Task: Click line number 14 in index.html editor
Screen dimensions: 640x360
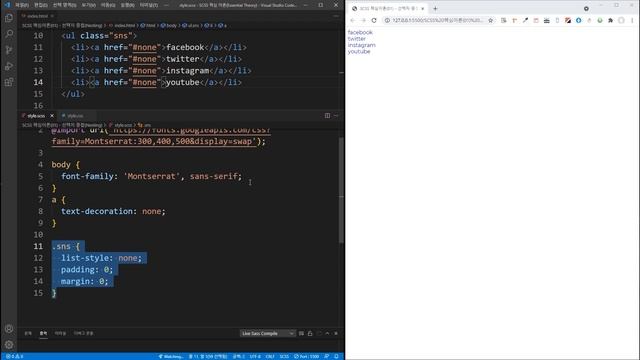Action: point(38,82)
